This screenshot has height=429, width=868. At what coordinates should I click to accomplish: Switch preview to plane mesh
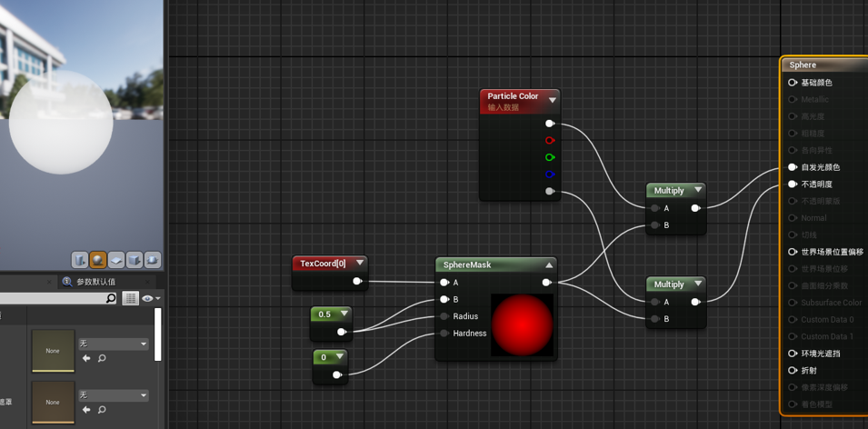click(116, 260)
